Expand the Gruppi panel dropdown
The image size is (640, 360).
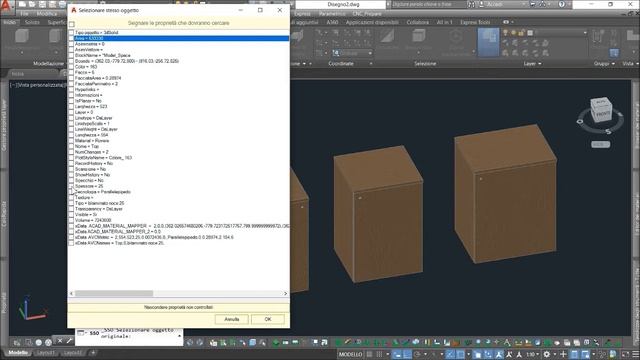click(x=613, y=64)
